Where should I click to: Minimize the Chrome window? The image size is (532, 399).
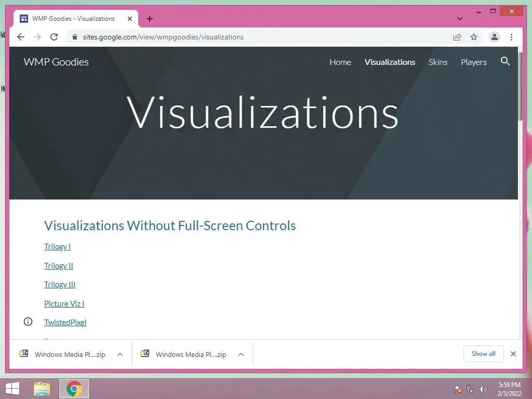coord(478,11)
